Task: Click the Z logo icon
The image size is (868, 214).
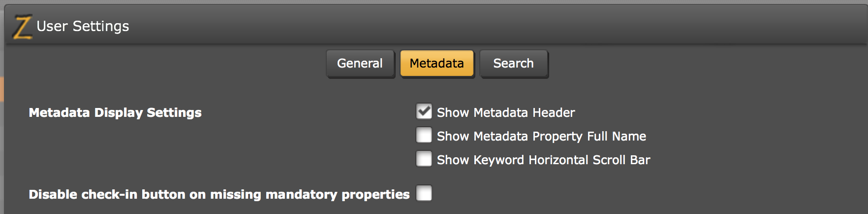Action: pyautogui.click(x=22, y=27)
